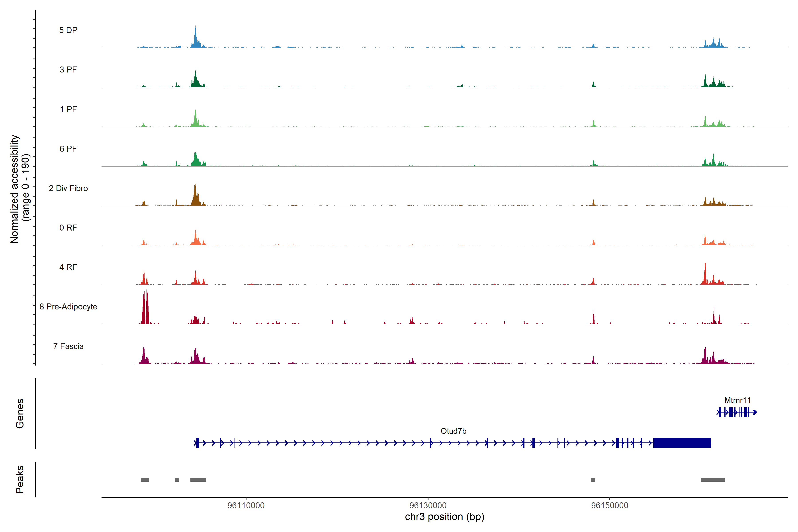The width and height of the screenshot is (798, 532).
Task: Click the Mtmr11 gene name
Action: point(737,400)
